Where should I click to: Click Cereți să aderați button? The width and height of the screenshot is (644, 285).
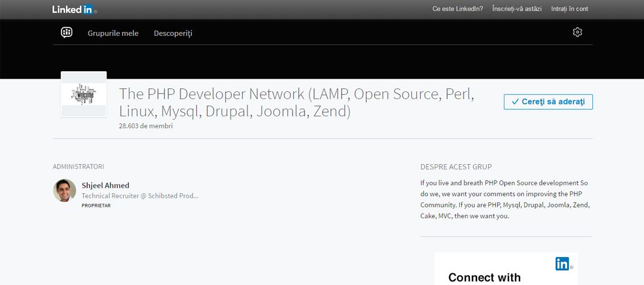click(x=548, y=101)
